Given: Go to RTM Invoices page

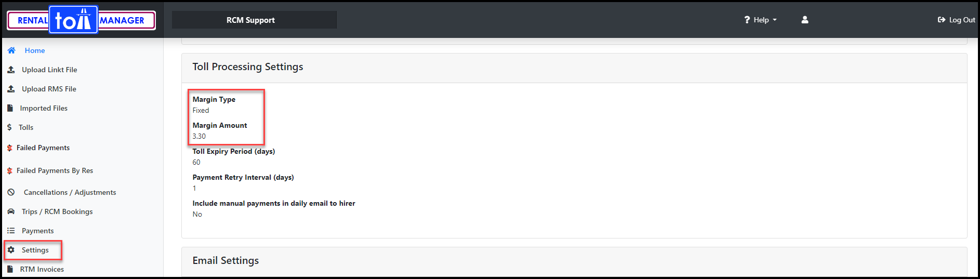Looking at the screenshot, I should click(42, 269).
